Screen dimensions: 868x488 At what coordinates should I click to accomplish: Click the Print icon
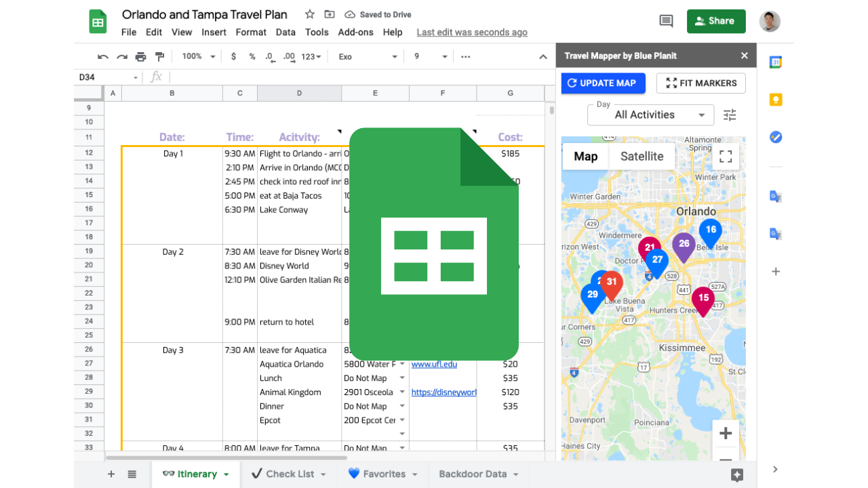(141, 57)
